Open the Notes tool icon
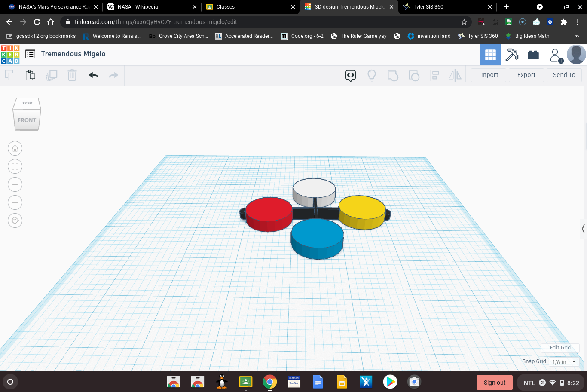This screenshot has width=587, height=392. 351,76
